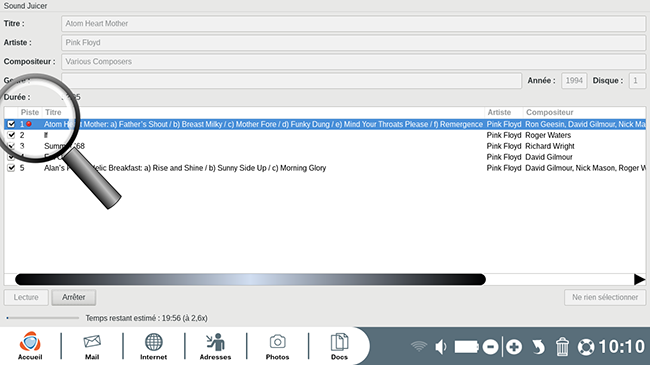Open the Accueil home icon
650x365 pixels.
point(30,346)
